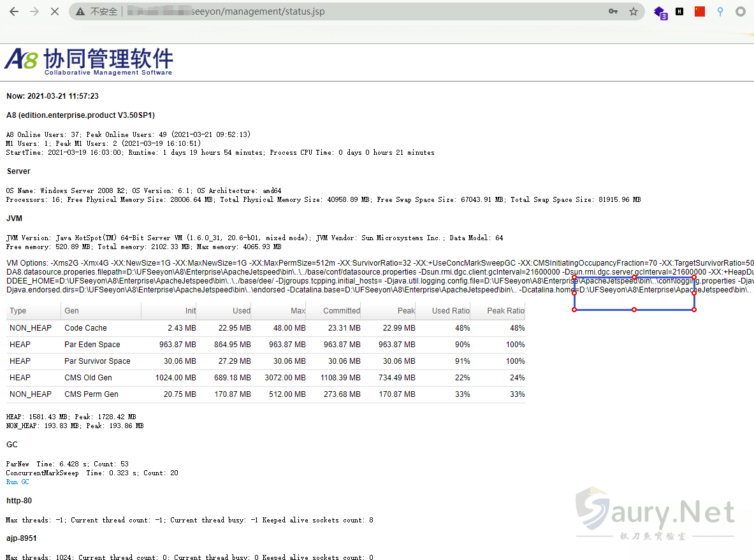The width and height of the screenshot is (754, 560).
Task: Click the reload/stop X button
Action: (x=54, y=11)
